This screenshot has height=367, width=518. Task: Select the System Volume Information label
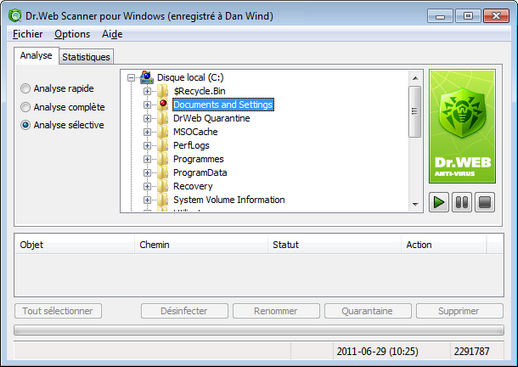click(x=229, y=200)
